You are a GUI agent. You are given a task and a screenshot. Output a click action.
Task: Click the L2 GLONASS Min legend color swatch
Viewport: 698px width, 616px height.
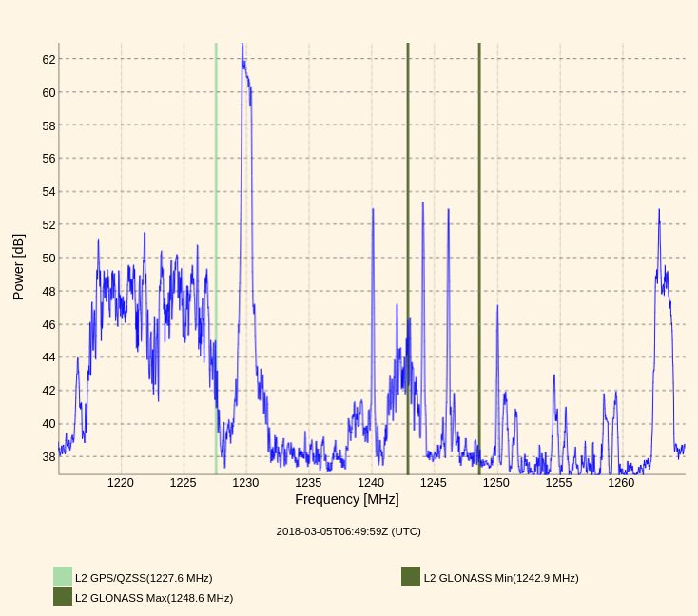tap(411, 576)
